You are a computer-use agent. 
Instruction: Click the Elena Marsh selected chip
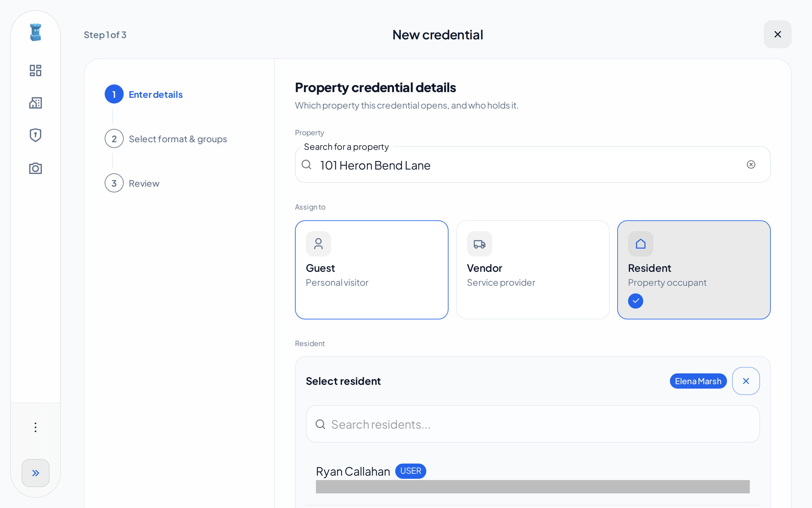point(698,381)
